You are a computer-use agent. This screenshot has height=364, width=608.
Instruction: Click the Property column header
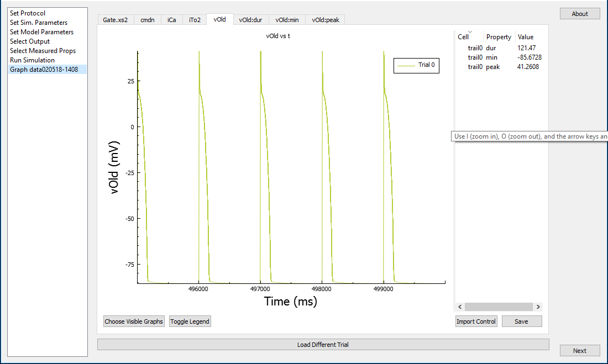pos(499,37)
